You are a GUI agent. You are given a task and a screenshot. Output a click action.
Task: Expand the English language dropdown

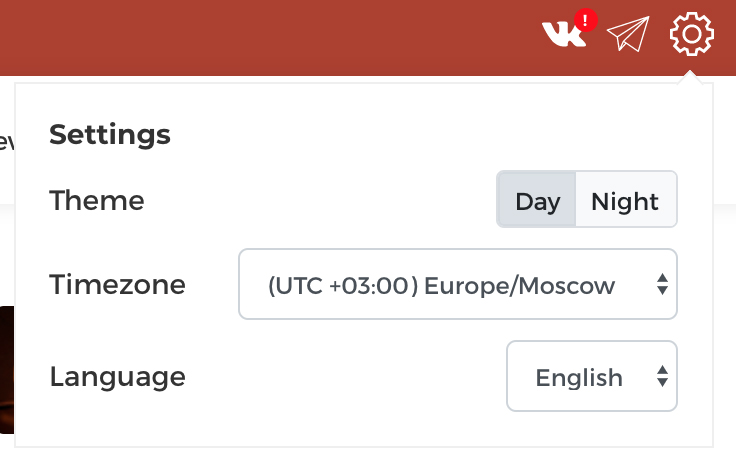click(579, 377)
